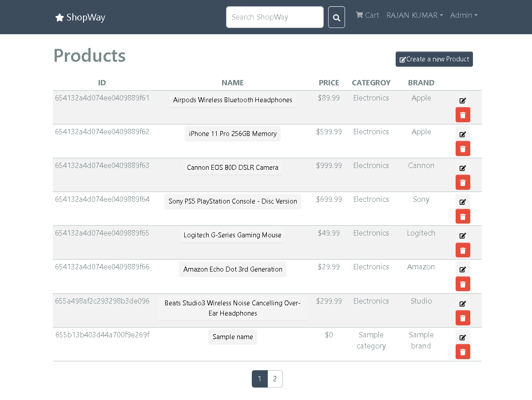Click the $0 price cell

(x=329, y=335)
